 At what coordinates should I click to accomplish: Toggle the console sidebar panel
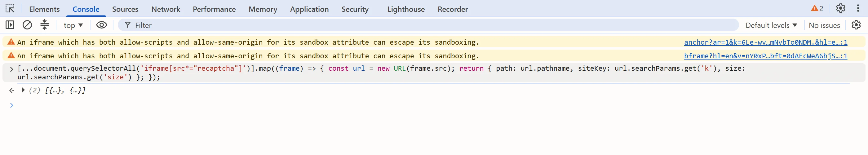point(10,25)
